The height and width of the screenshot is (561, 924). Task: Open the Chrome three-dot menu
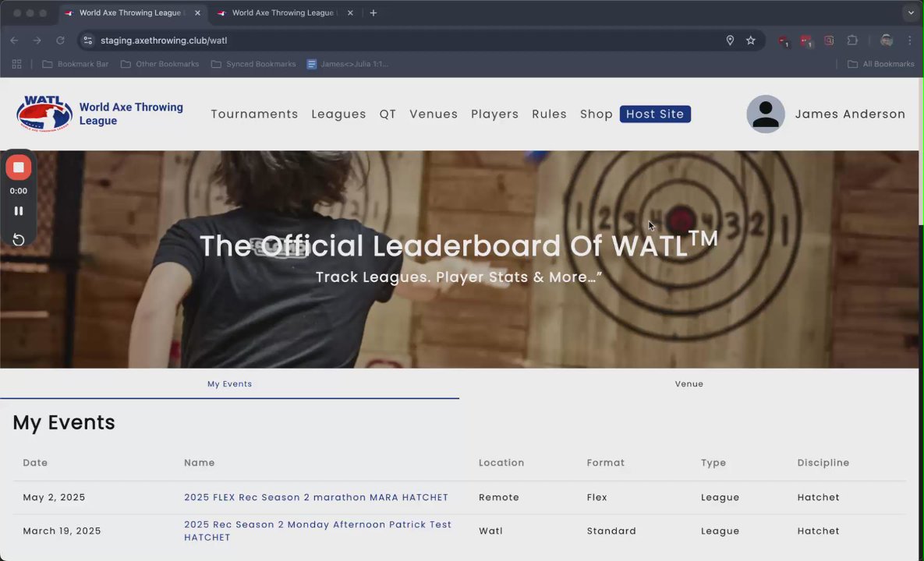click(x=910, y=41)
